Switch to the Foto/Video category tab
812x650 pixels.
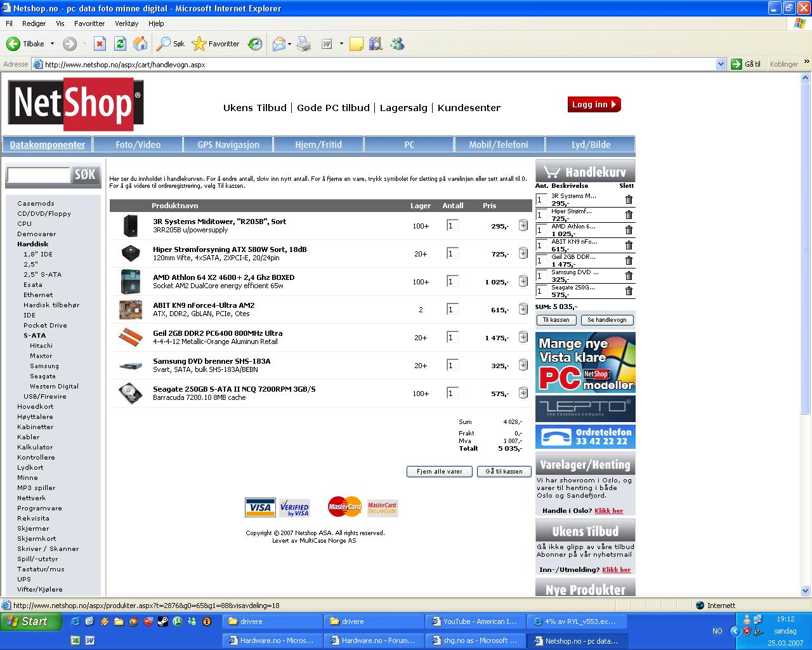point(138,144)
